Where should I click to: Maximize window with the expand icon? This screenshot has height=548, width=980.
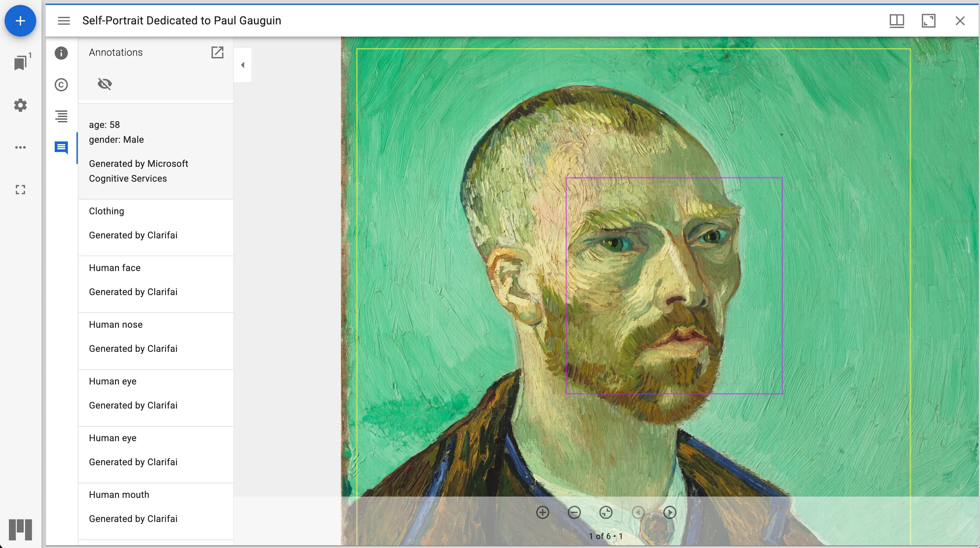(928, 20)
